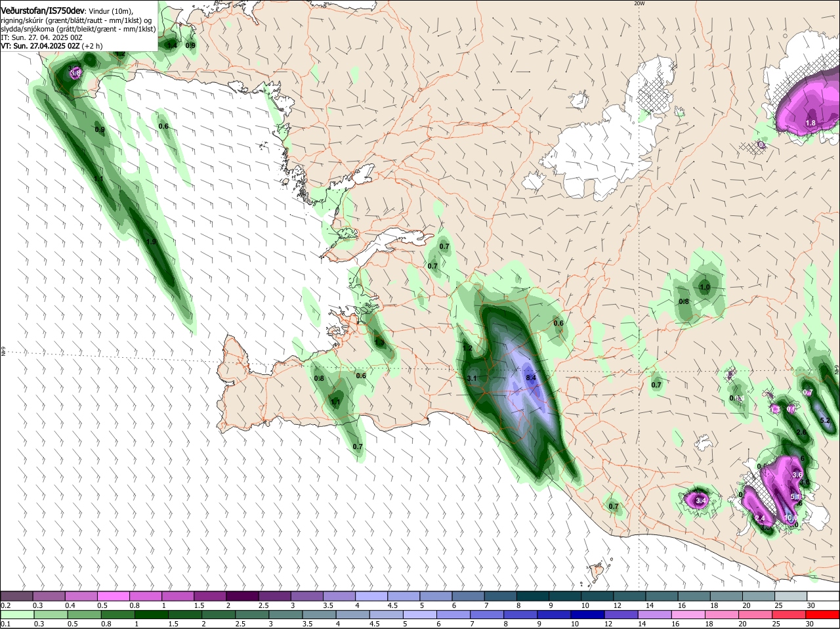Select the white last swatch in the upper legend

tap(824, 596)
